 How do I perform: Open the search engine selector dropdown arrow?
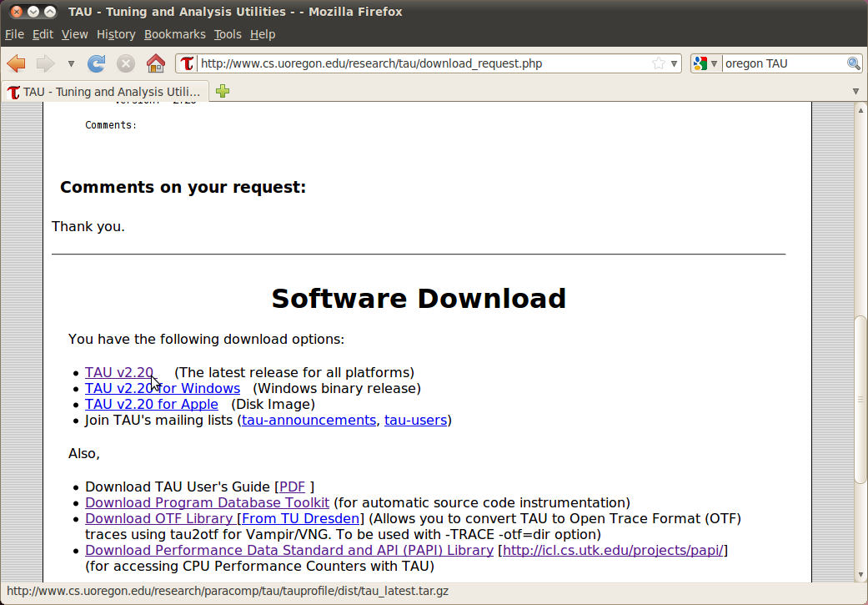[x=714, y=63]
